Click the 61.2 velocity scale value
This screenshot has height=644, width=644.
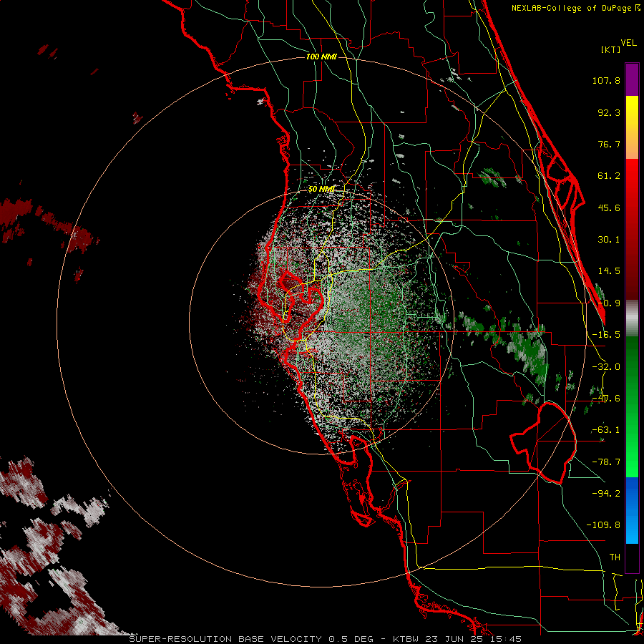[x=609, y=176]
